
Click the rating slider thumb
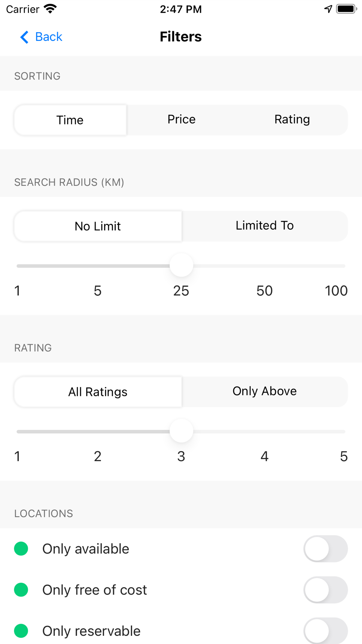tap(181, 431)
